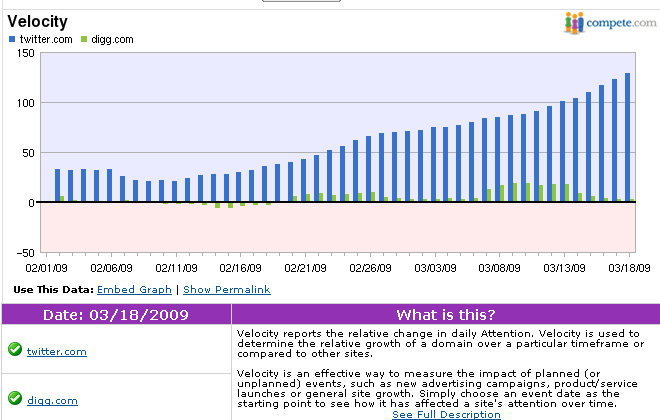Click the twitter.com legend label
Screen dimensions: 660x420
(x=46, y=39)
